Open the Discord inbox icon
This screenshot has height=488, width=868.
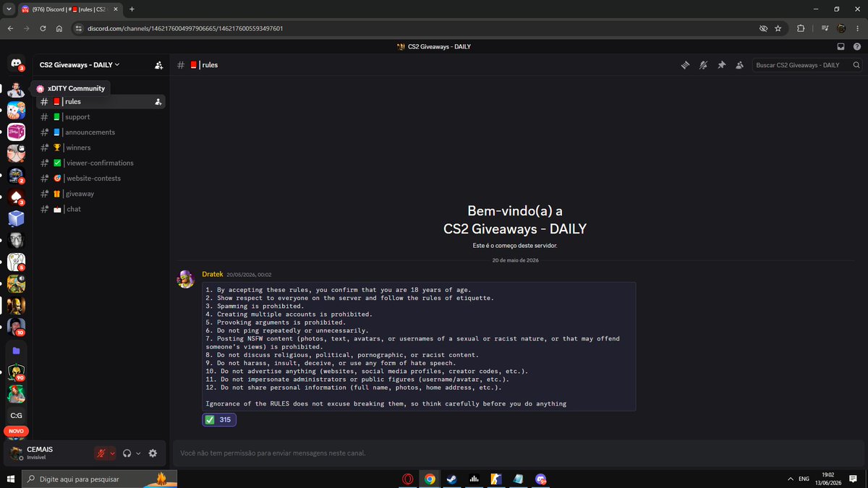click(841, 46)
